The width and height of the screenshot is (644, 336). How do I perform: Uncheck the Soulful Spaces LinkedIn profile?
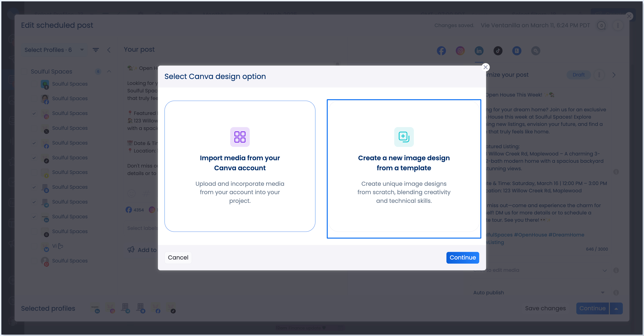34,216
